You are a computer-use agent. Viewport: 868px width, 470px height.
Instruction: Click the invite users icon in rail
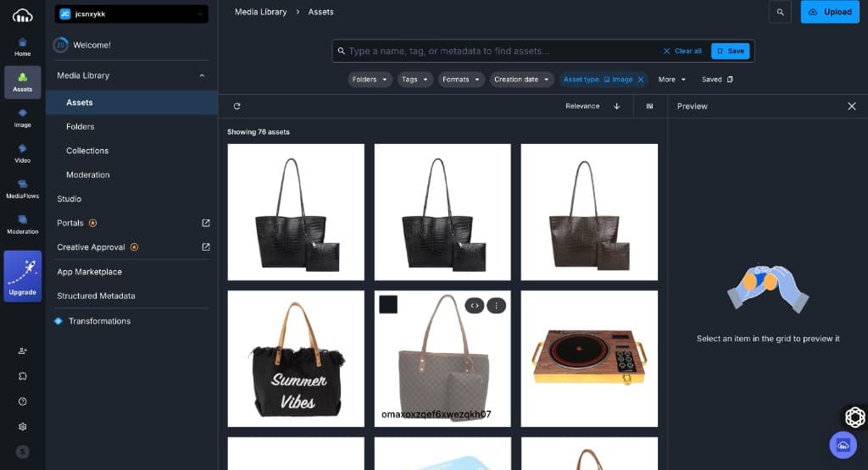pos(22,351)
